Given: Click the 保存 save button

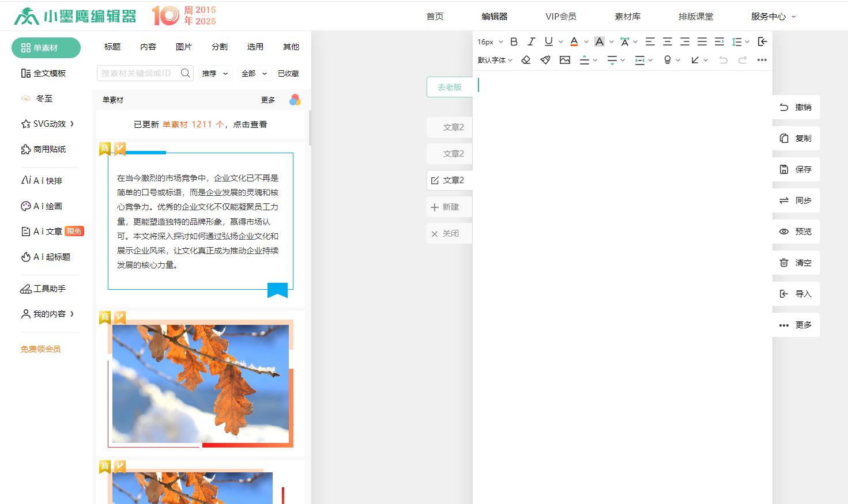Looking at the screenshot, I should (796, 169).
